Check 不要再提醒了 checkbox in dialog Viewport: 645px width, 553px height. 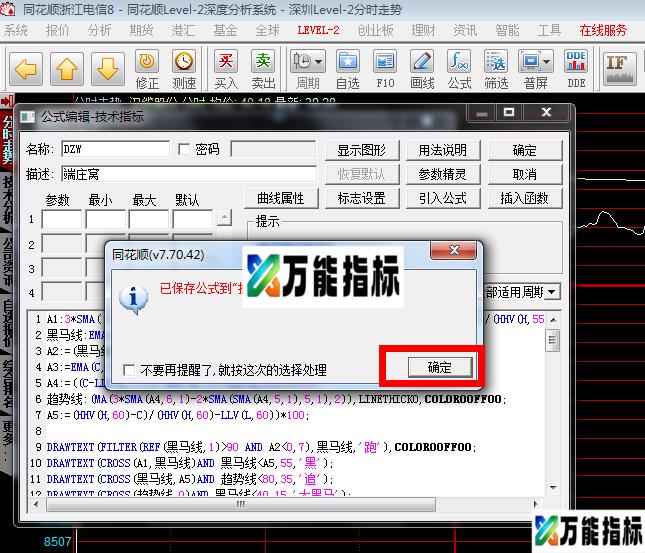[x=129, y=370]
